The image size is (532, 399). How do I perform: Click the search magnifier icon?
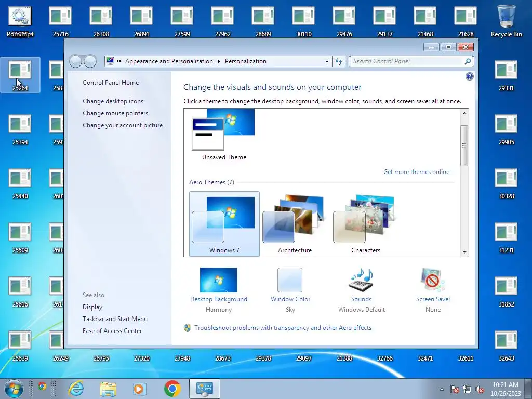coord(468,61)
